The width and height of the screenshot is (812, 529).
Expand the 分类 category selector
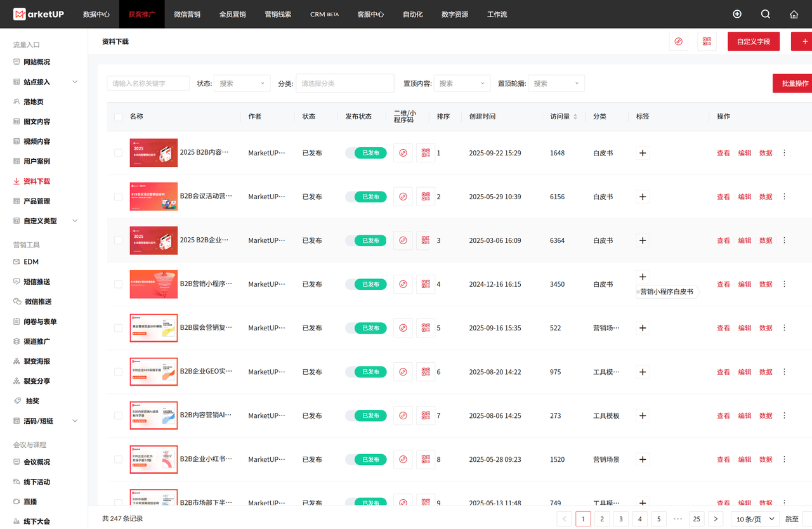[x=344, y=83]
